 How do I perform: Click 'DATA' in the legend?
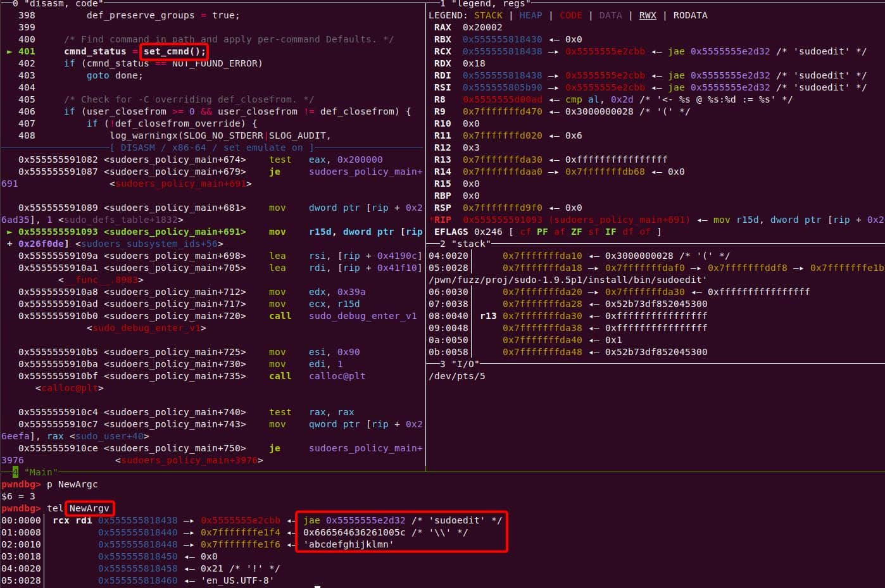click(610, 15)
